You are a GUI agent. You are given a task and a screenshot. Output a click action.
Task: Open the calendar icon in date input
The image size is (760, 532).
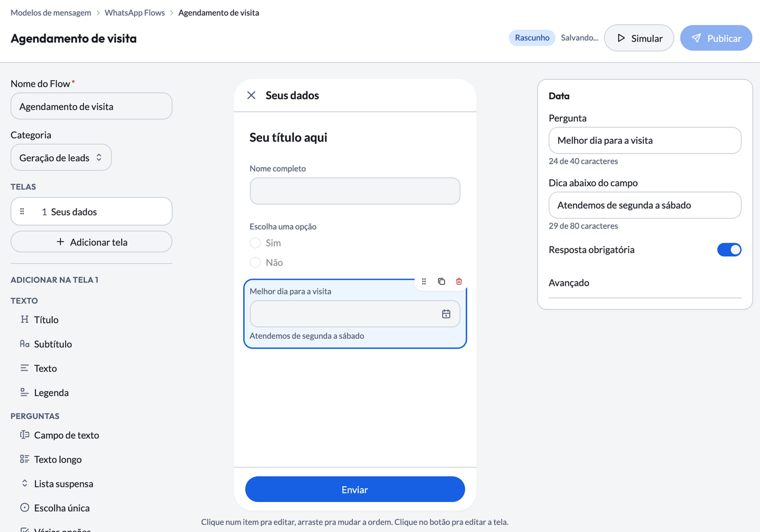(446, 314)
